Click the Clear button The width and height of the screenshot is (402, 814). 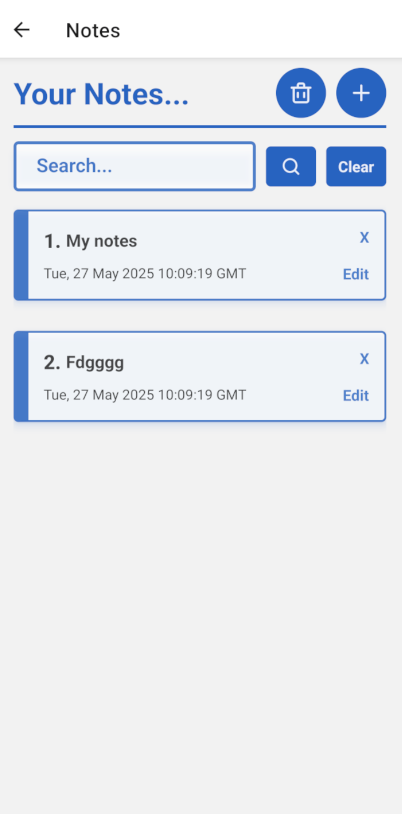pyautogui.click(x=356, y=166)
